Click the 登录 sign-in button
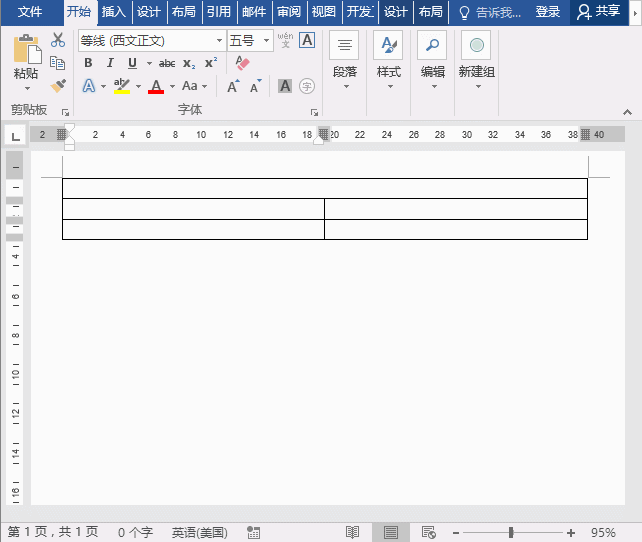Image resolution: width=642 pixels, height=542 pixels. [x=548, y=12]
